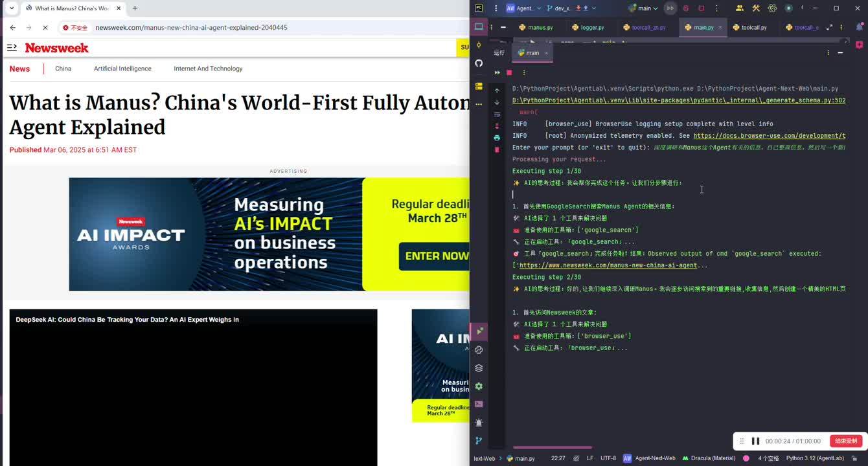Pause the screen recording

click(755, 441)
